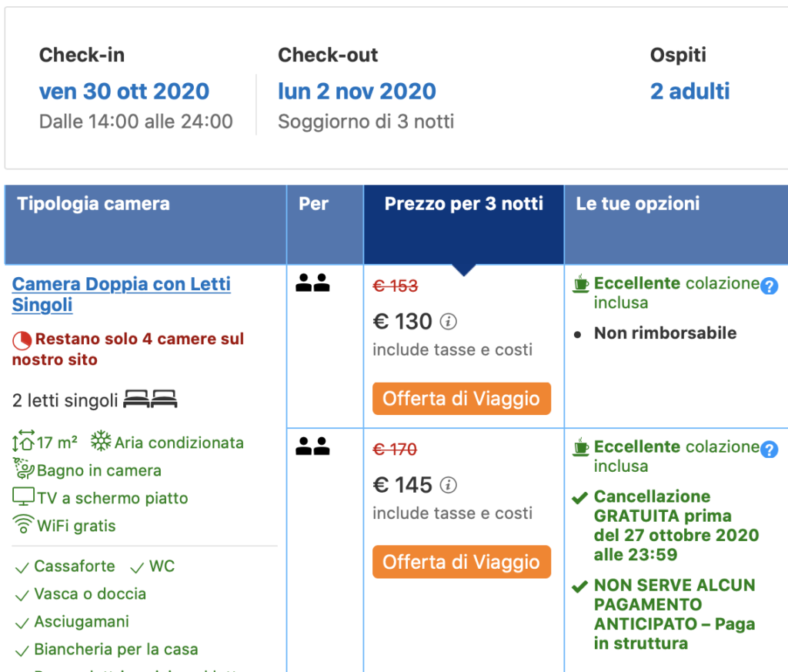Open help icon beside second colazione inclusa
This screenshot has height=672, width=788.
pos(769,450)
